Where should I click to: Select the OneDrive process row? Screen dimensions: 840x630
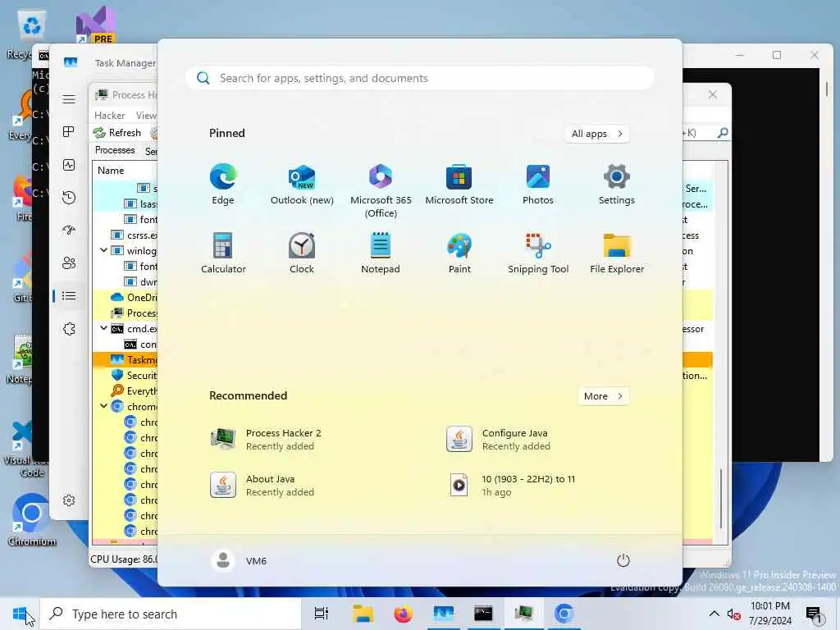[126, 297]
